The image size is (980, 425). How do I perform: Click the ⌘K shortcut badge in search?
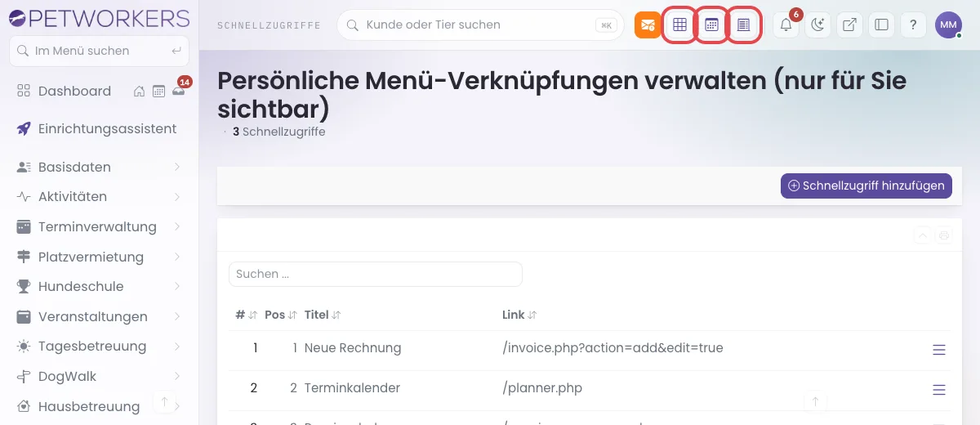tap(607, 25)
